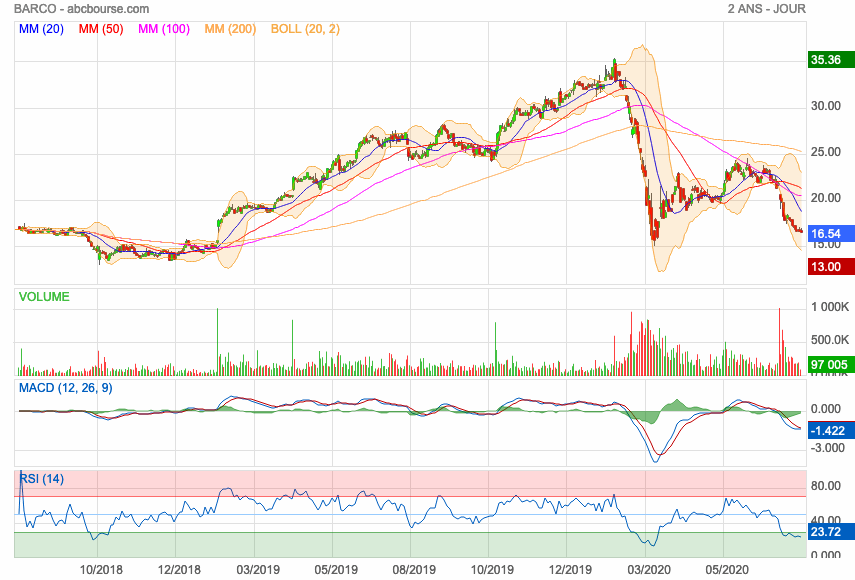This screenshot has width=855, height=580.
Task: Click the blue 16.54 current price tag
Action: pos(831,234)
